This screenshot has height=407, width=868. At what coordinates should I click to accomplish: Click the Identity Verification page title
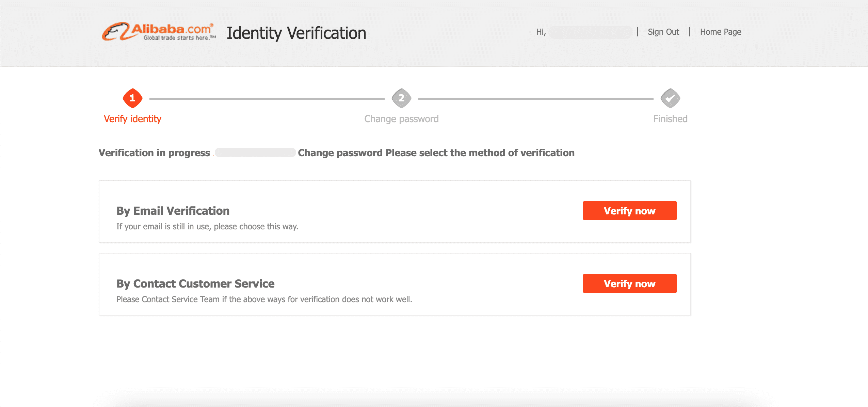[x=296, y=33]
